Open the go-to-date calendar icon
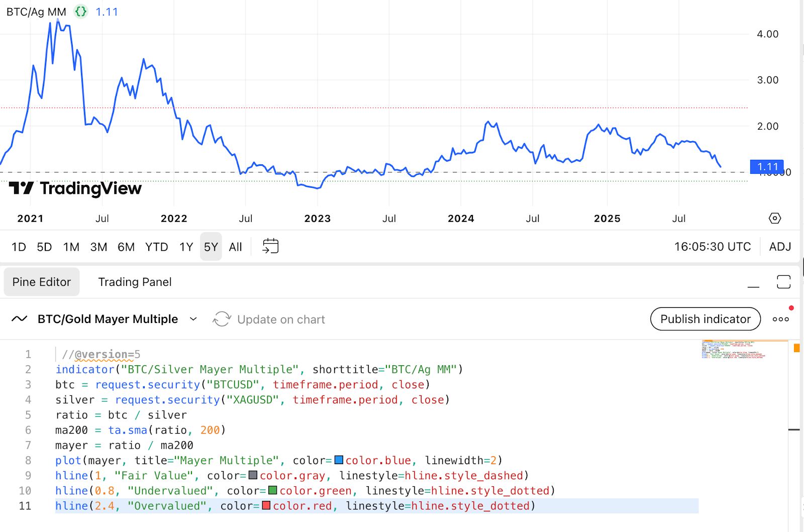This screenshot has height=532, width=804. [270, 246]
